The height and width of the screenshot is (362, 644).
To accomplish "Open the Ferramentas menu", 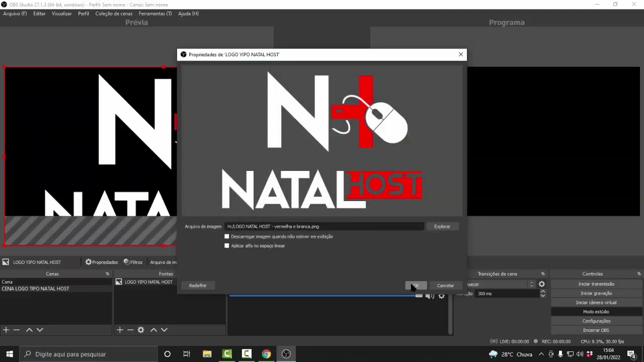I will click(155, 14).
